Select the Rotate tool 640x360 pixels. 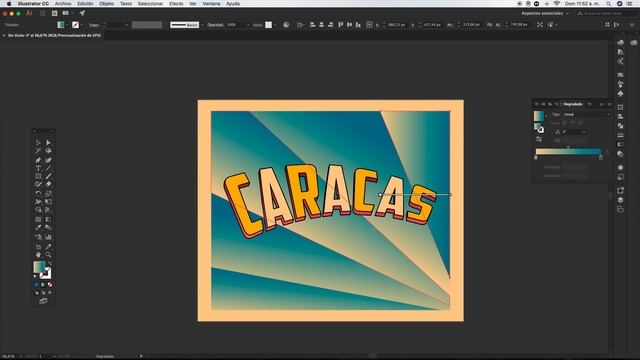point(38,193)
